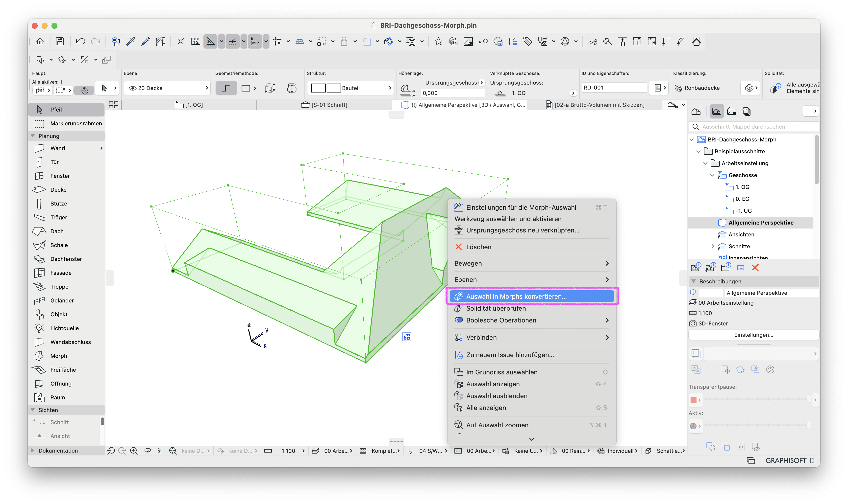
Task: Toggle the XYZ coordinates button in toolbar
Action: tap(255, 42)
